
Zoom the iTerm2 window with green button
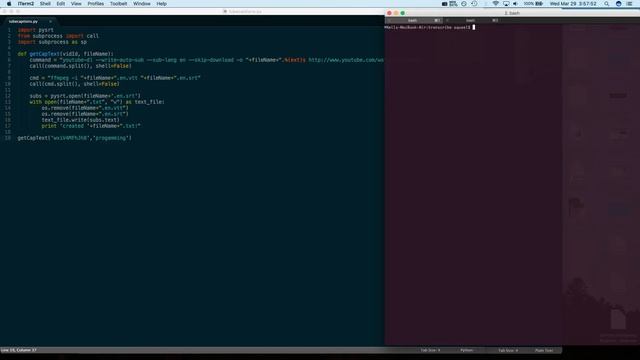[402, 13]
